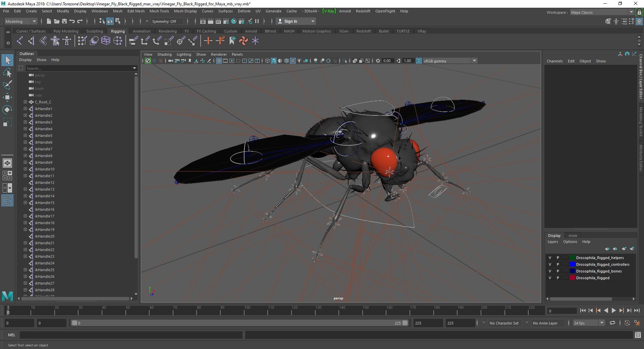
Task: Click the Drosophila_Rigged red color swatch
Action: [572, 278]
